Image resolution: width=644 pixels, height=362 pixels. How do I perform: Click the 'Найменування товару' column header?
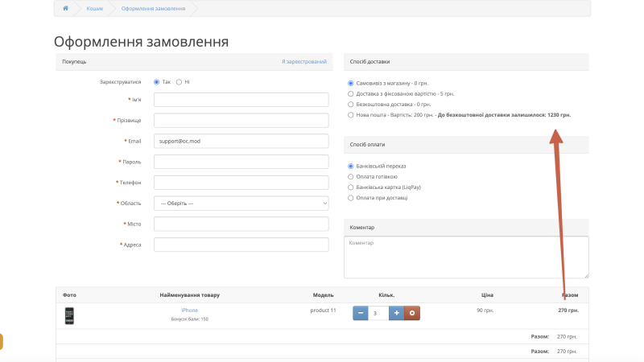tap(190, 295)
